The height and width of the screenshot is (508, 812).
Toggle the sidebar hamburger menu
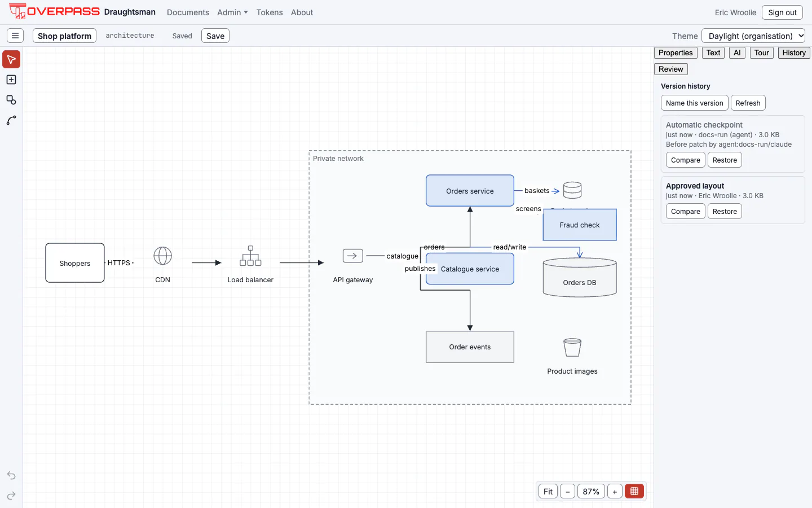click(15, 36)
